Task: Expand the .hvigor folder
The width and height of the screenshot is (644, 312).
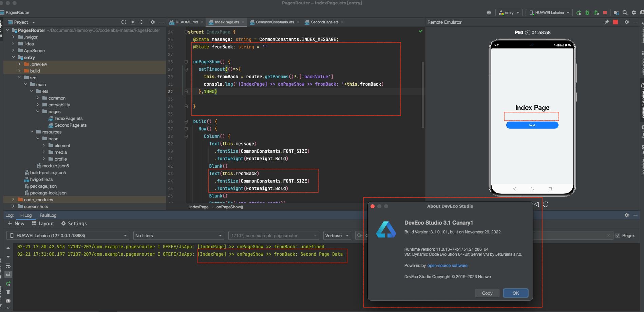Action: [13, 37]
